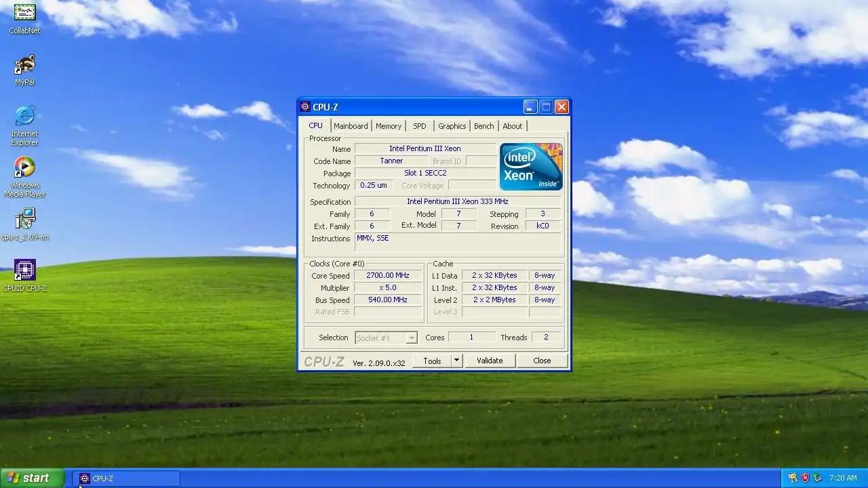This screenshot has width=868, height=488.
Task: Switch to the Graphics tab
Action: point(452,126)
